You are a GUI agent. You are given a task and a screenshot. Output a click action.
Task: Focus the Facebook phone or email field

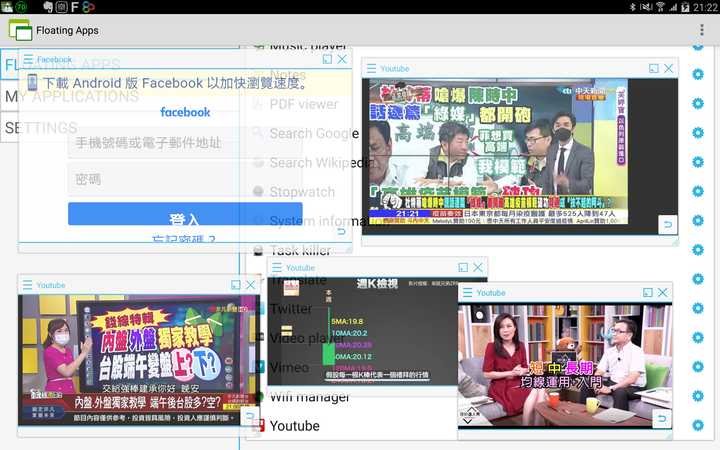click(185, 143)
